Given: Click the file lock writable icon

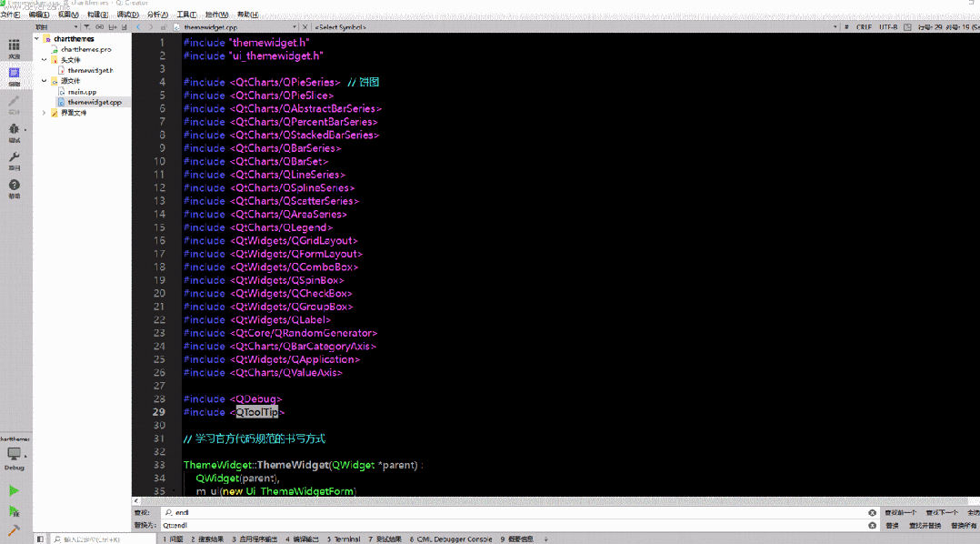Looking at the screenshot, I should coord(164,27).
